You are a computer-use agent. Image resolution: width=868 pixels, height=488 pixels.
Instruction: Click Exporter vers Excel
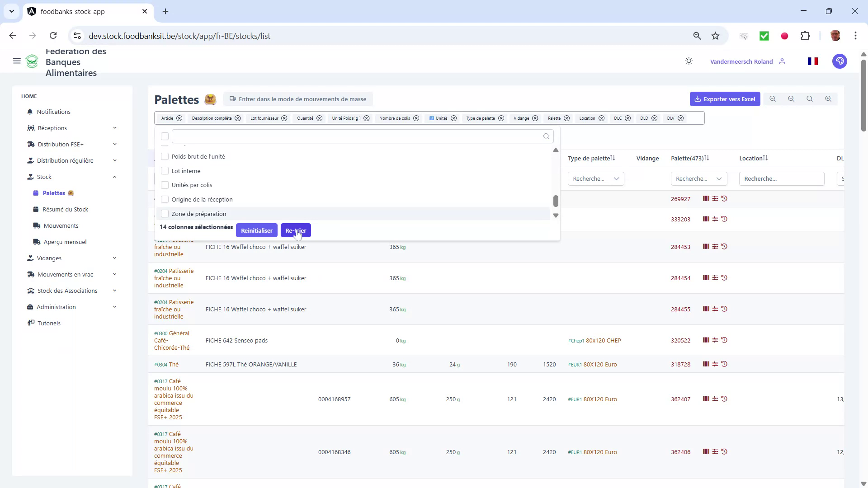point(725,99)
